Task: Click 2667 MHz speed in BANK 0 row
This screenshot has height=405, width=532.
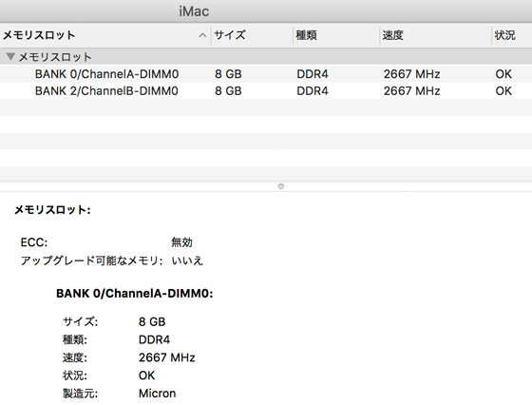Action: tap(411, 74)
